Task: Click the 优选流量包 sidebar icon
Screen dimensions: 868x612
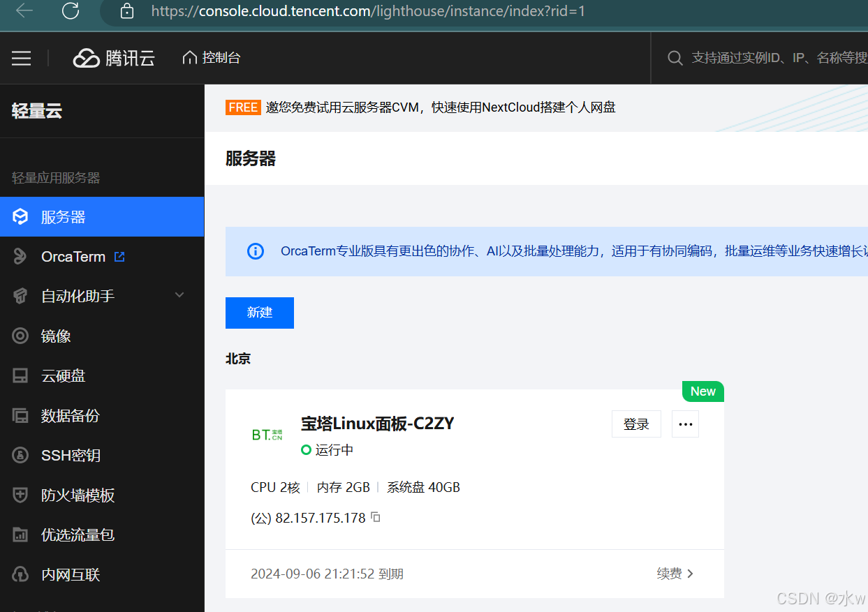Action: click(20, 535)
